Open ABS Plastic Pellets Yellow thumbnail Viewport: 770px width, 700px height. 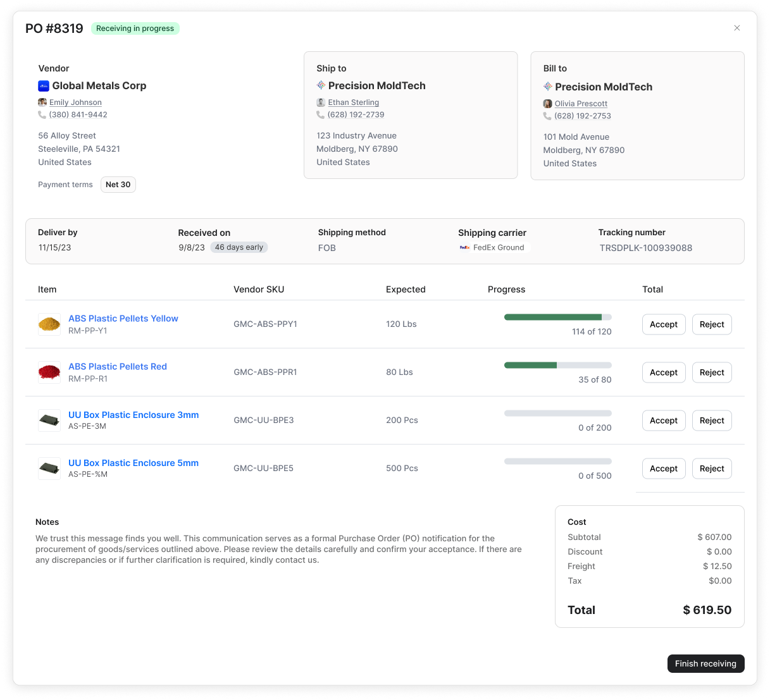(x=49, y=324)
